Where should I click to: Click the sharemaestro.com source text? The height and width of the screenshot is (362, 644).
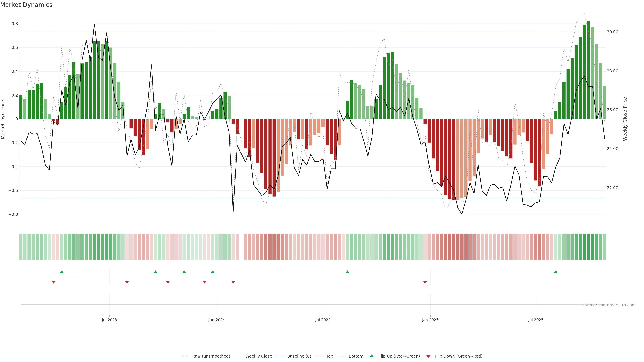point(609,305)
